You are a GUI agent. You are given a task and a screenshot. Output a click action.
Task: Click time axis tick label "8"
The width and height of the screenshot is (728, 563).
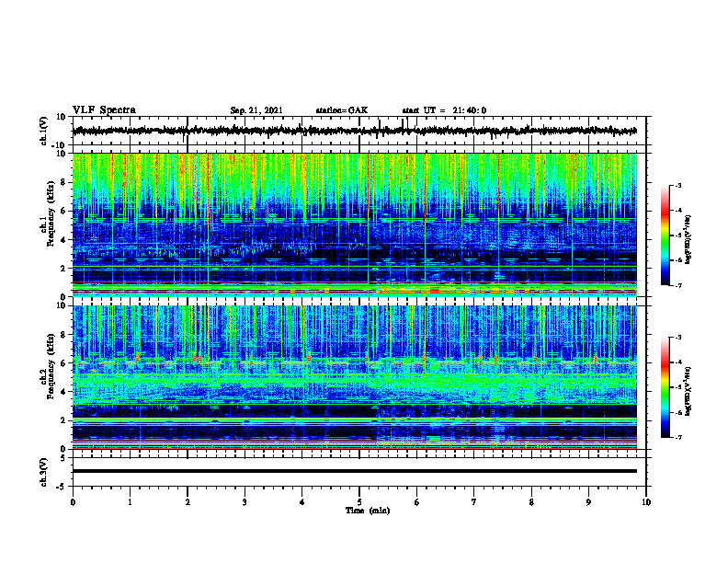531,502
